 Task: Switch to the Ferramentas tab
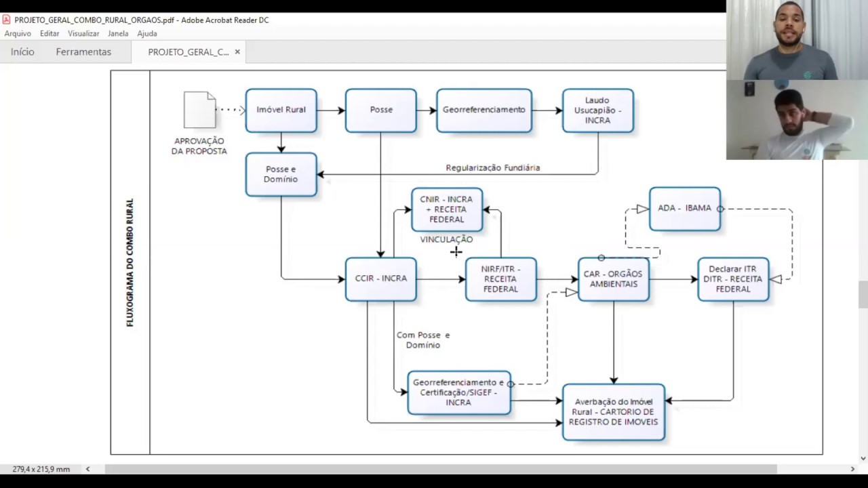coord(83,52)
